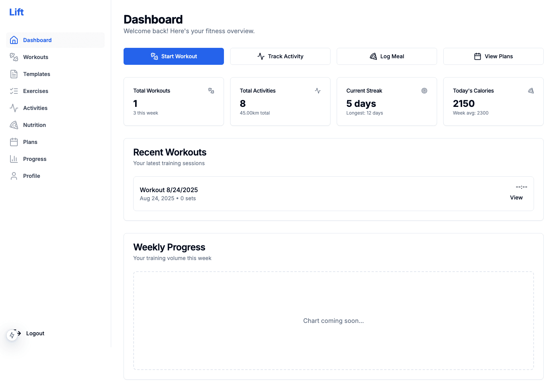Viewport: 556px width, 392px height.
Task: Select the Workouts dumbbell icon in sidebar
Action: pyautogui.click(x=14, y=57)
